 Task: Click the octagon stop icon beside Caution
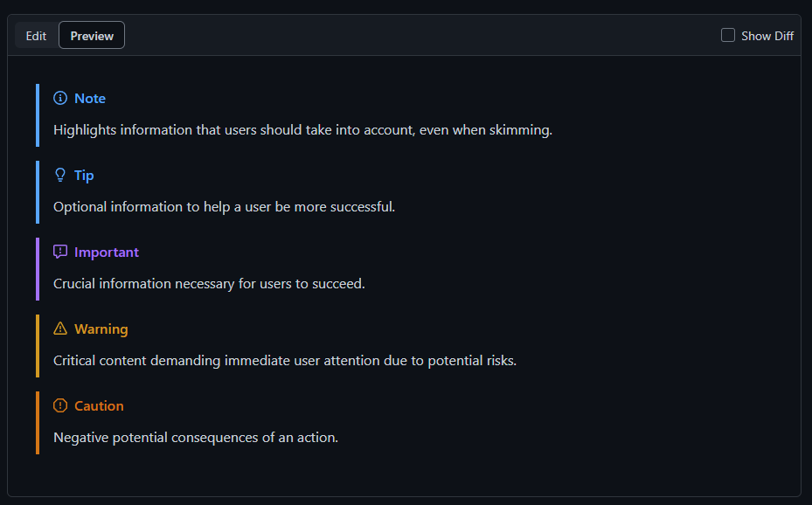pos(60,406)
